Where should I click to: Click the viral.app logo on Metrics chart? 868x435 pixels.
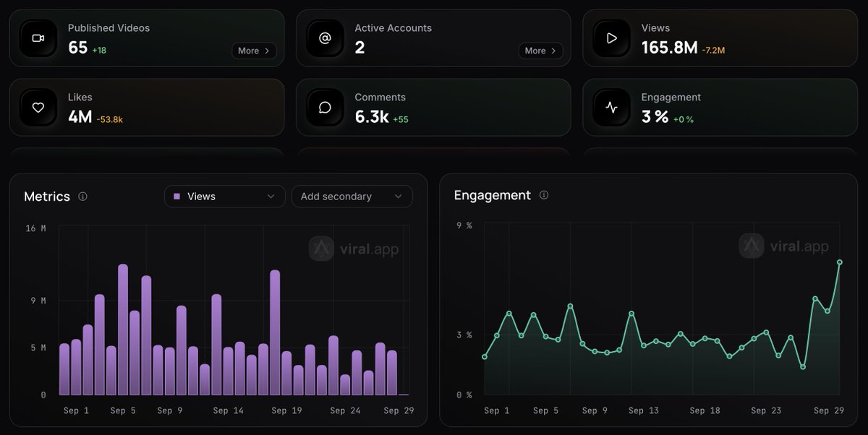(x=354, y=249)
